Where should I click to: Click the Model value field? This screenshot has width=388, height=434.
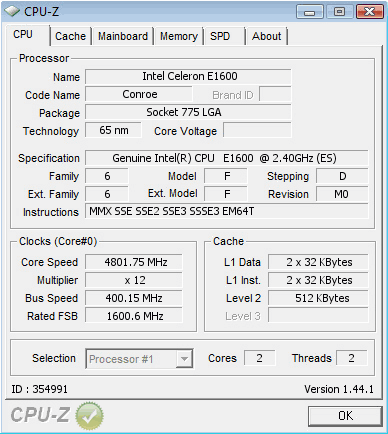(226, 176)
